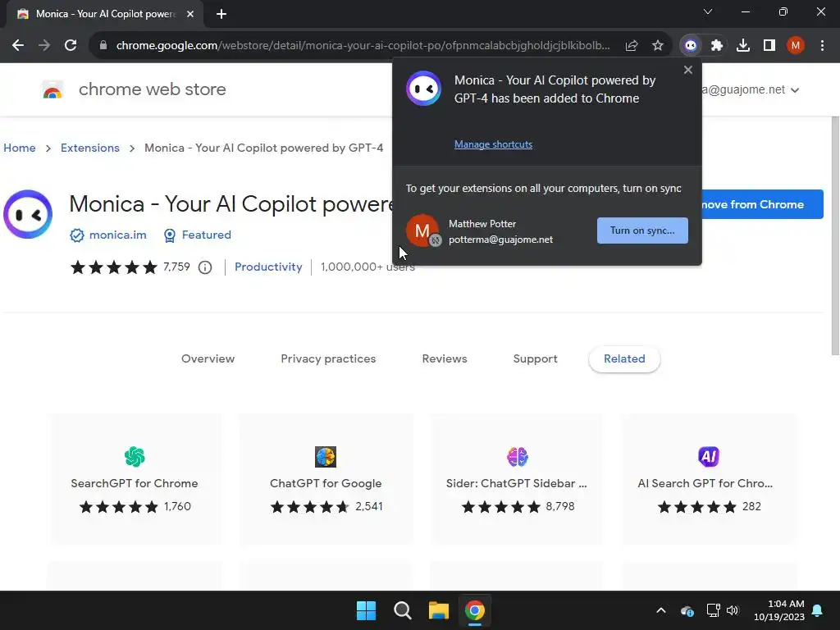Toggle the browser side panel

[x=769, y=46]
